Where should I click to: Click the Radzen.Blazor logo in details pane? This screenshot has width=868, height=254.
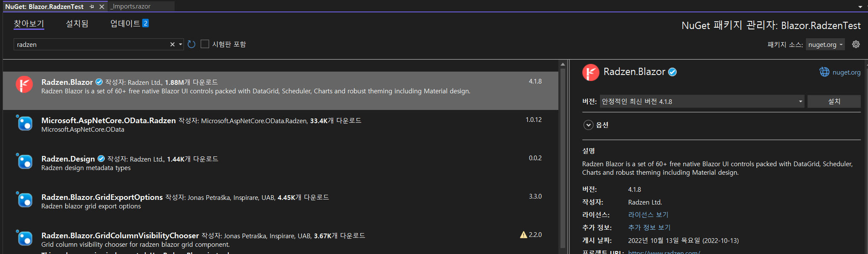click(591, 72)
